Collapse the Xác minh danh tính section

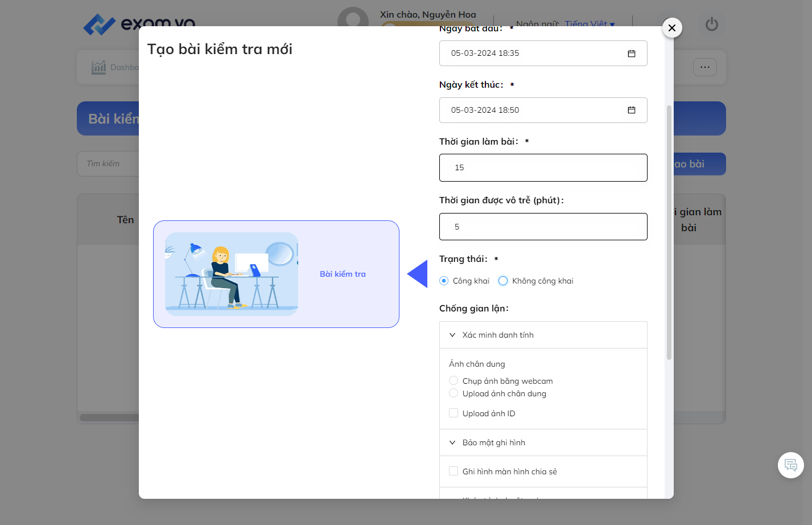click(x=543, y=335)
